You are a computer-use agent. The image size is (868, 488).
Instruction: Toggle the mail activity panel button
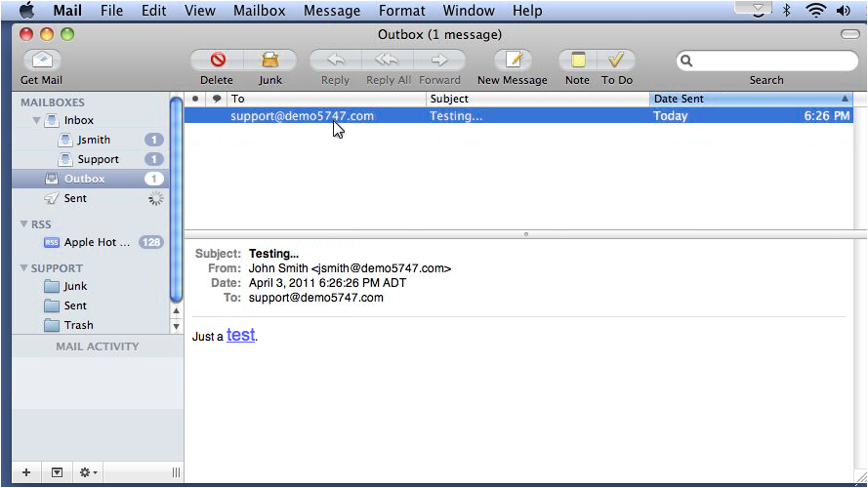point(57,472)
